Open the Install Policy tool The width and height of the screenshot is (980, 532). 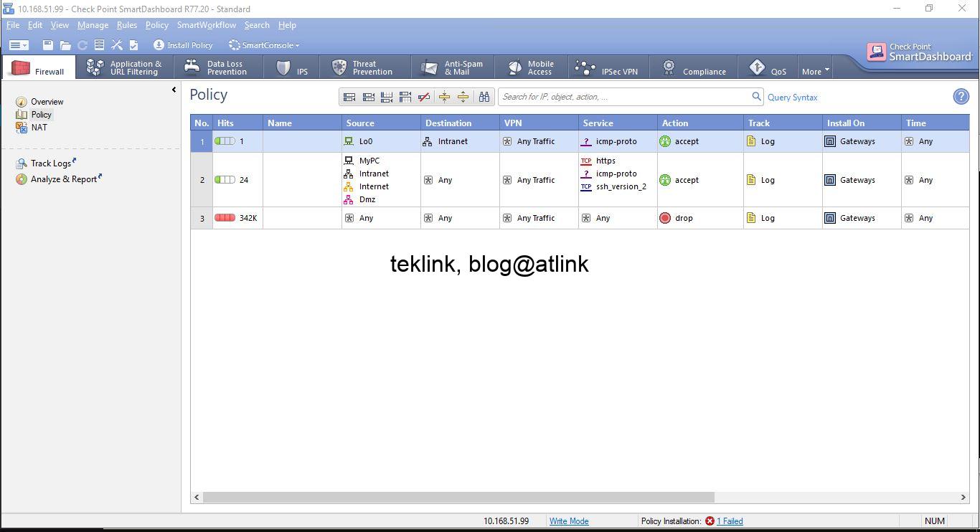tap(183, 44)
